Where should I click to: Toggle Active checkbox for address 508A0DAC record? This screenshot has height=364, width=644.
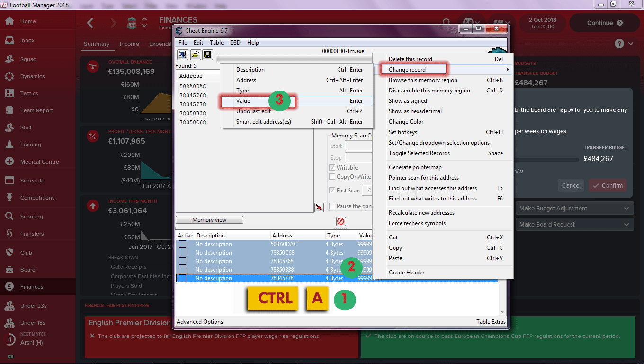[x=182, y=244]
